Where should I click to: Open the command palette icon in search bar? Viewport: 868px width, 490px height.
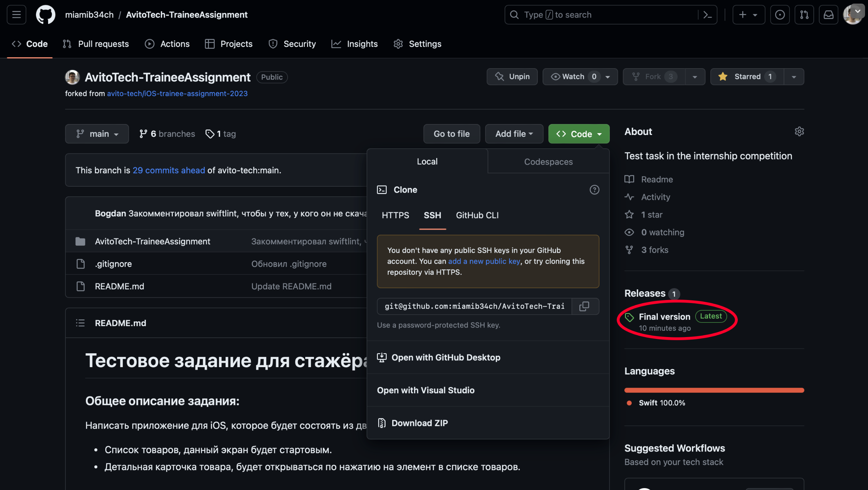[x=707, y=15]
